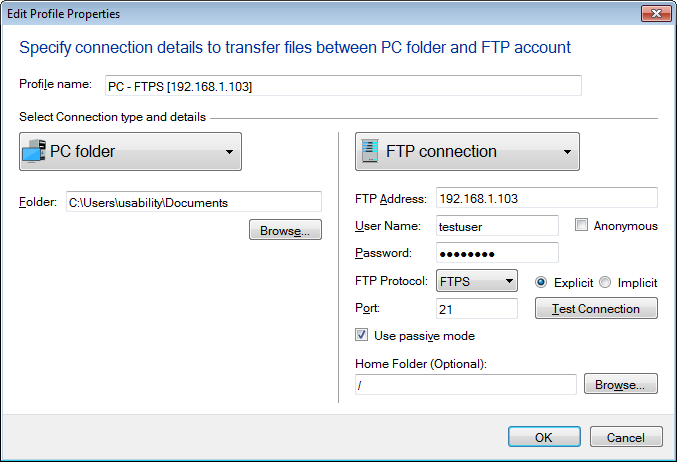The height and width of the screenshot is (462, 677).
Task: Open the FTP Protocol FTPS dropdown
Action: tap(509, 282)
